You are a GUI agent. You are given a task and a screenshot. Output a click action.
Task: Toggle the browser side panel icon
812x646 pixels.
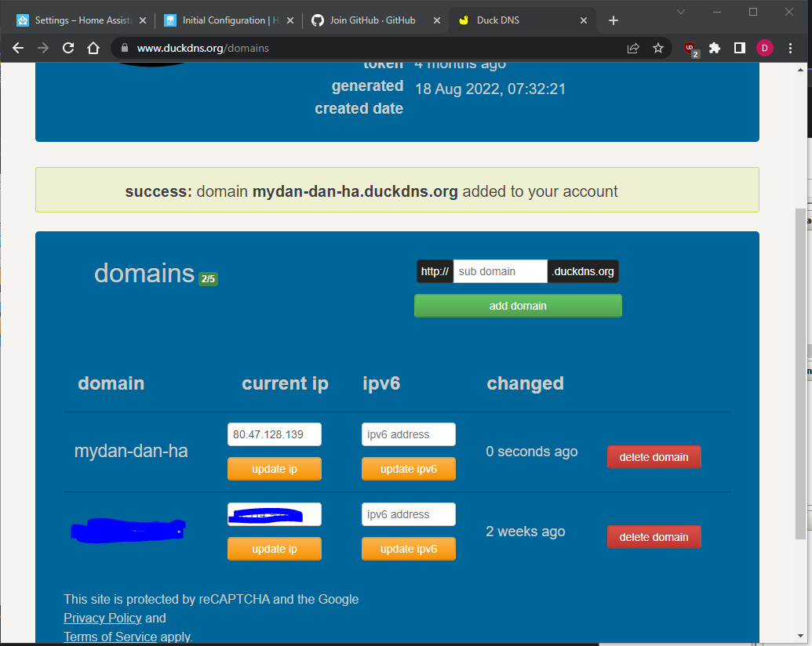pos(740,48)
